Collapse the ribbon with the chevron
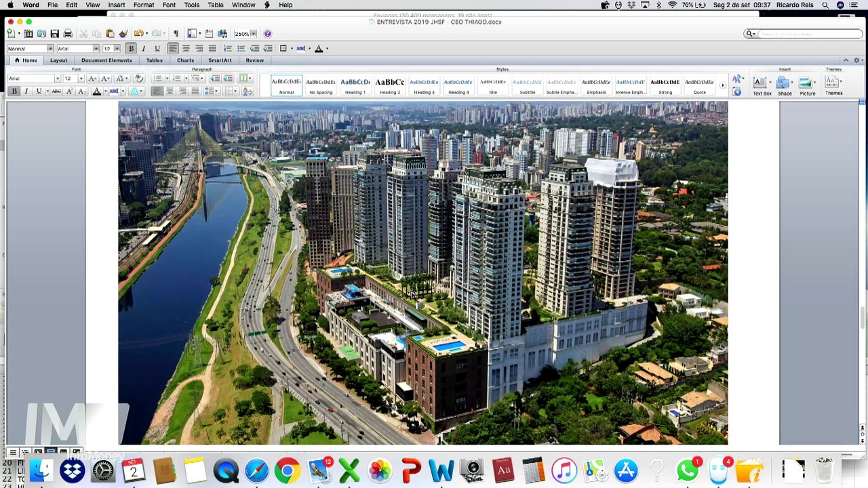 point(846,60)
